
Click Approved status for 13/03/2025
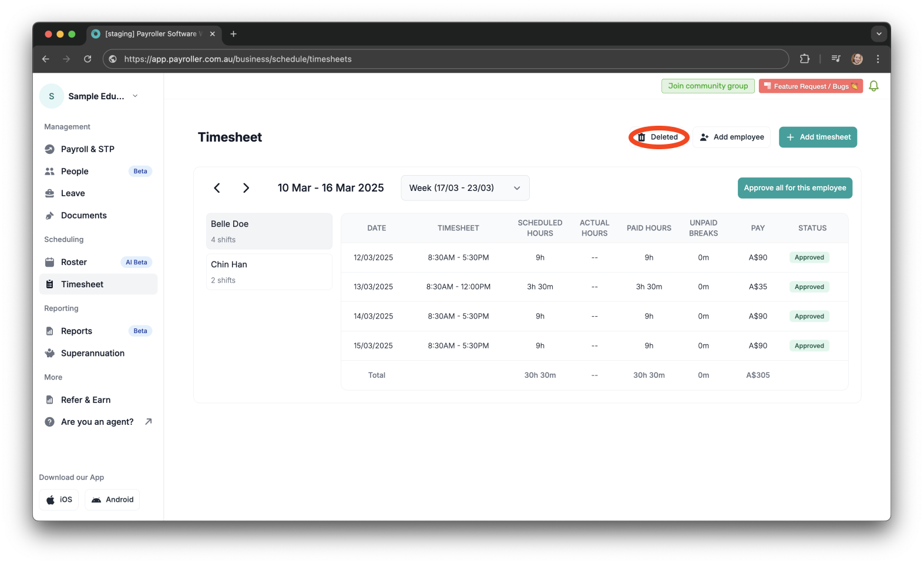(809, 287)
